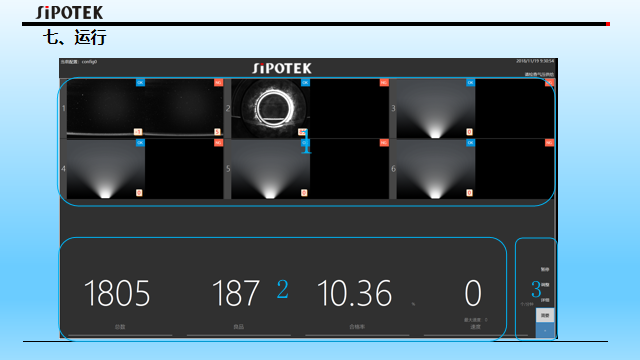The image size is (640, 360).
Task: Open camera 1 OK image view
Action: point(106,108)
